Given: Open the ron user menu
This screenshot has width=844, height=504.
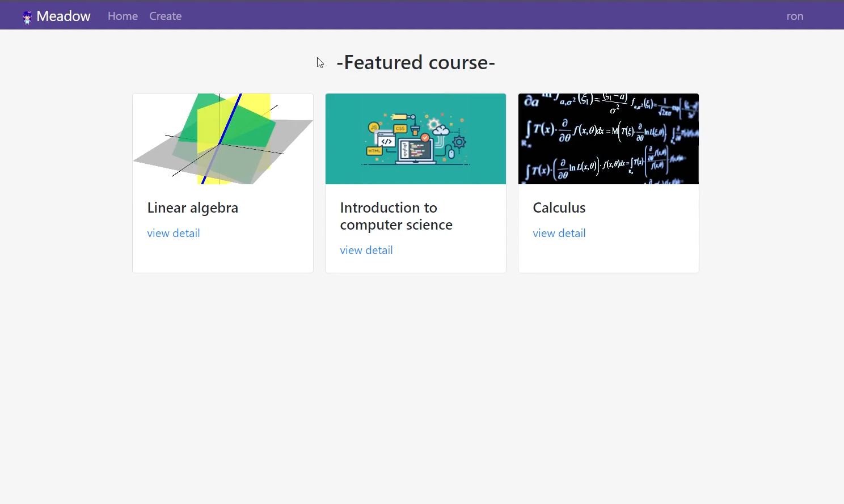Looking at the screenshot, I should (x=795, y=16).
